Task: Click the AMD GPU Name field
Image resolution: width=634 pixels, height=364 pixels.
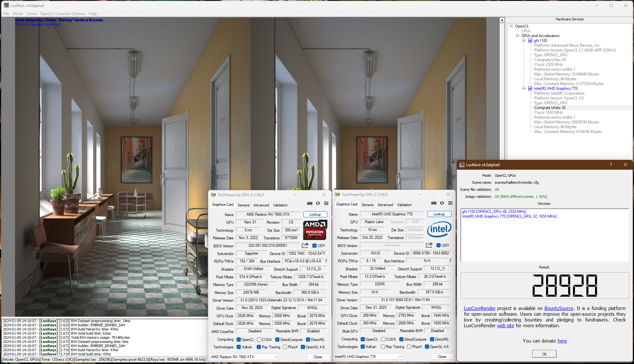Action: click(x=268, y=214)
